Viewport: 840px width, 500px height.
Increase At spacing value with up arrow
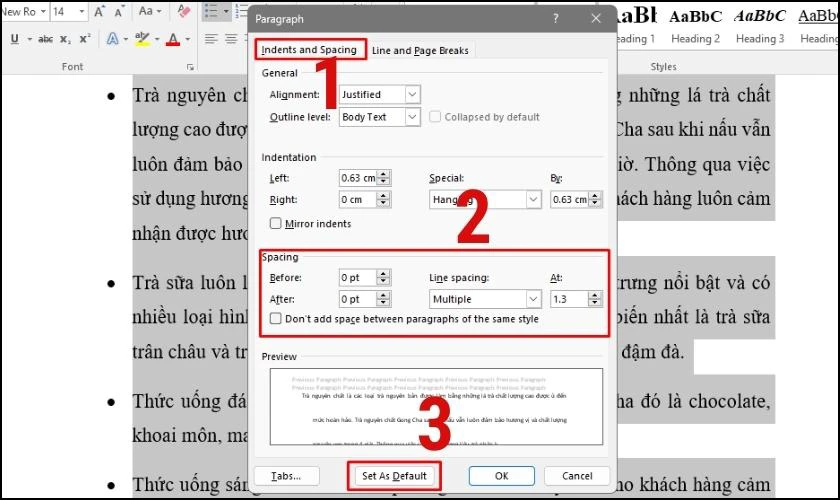point(595,295)
